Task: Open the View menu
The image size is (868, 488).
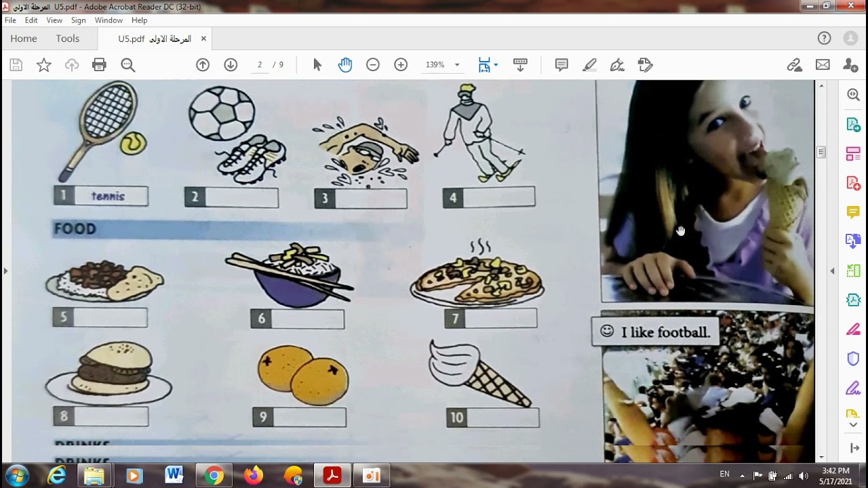Action: [x=54, y=20]
